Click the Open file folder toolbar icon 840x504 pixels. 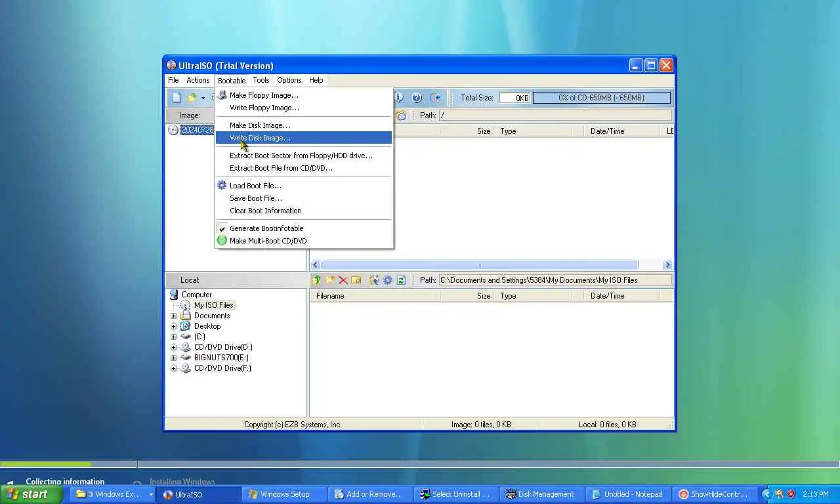coord(192,98)
